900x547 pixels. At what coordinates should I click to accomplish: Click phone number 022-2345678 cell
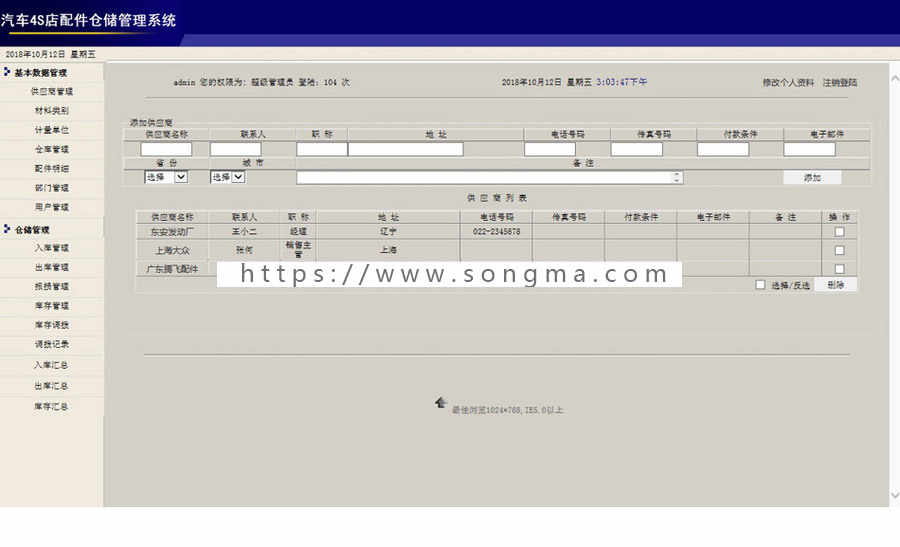pos(496,232)
